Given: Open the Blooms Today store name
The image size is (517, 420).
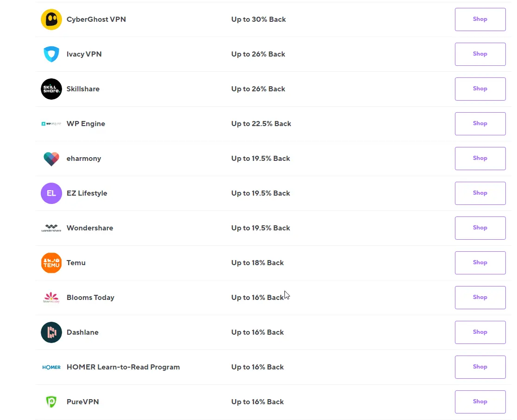Looking at the screenshot, I should pyautogui.click(x=90, y=298).
